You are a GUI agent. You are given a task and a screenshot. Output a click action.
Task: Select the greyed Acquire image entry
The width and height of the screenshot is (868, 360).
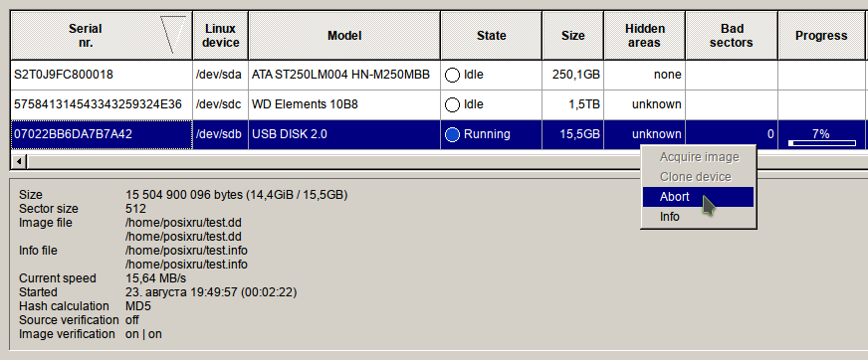[x=698, y=157]
